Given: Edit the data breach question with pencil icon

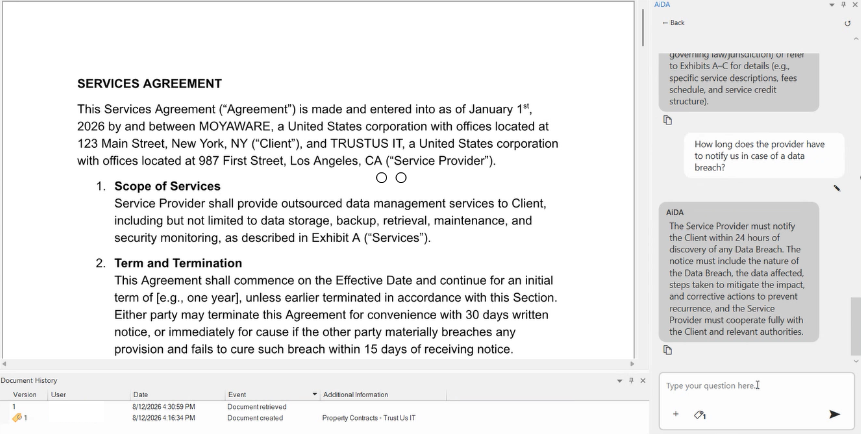Looking at the screenshot, I should [x=836, y=188].
